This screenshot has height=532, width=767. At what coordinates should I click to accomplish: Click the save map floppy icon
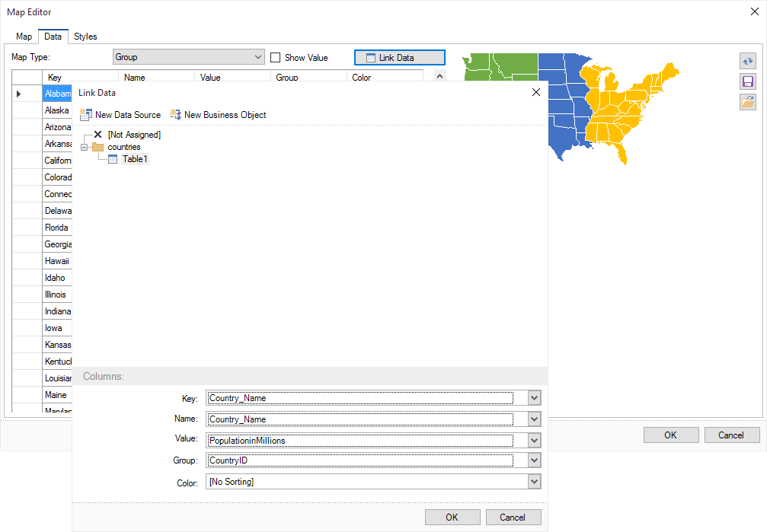(x=747, y=81)
